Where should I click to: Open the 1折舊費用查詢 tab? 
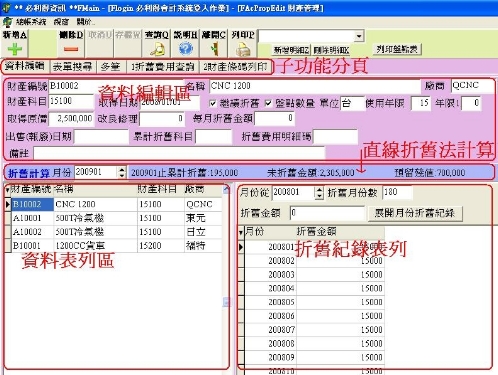162,67
